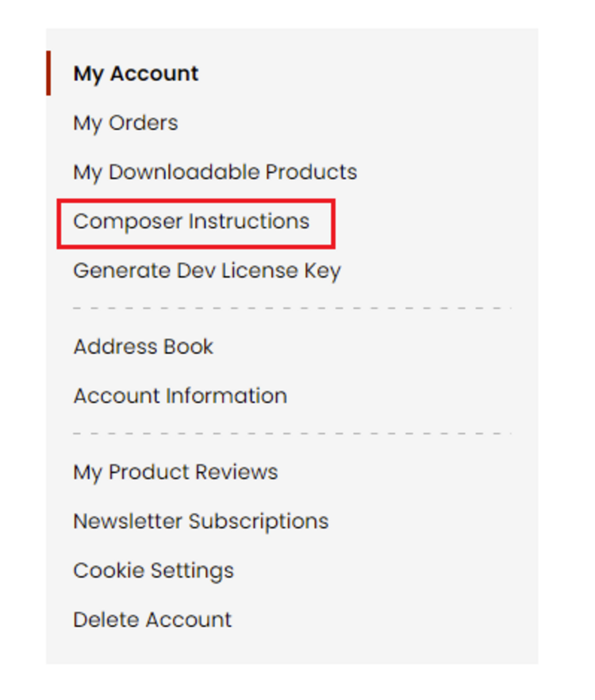This screenshot has height=700, width=595.
Task: Click the red-outlined Composer Instructions item
Action: [191, 221]
